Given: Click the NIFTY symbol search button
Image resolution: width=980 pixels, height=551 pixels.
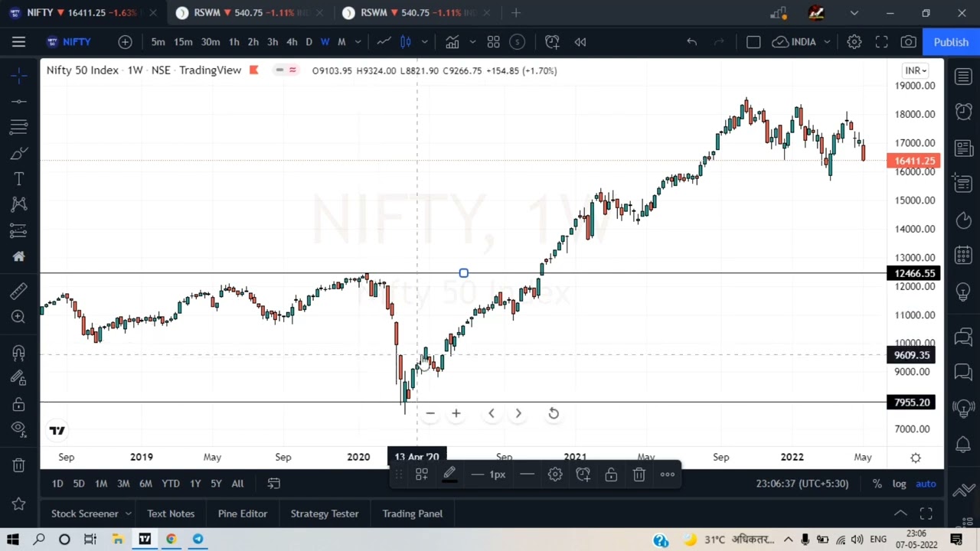Looking at the screenshot, I should point(70,42).
